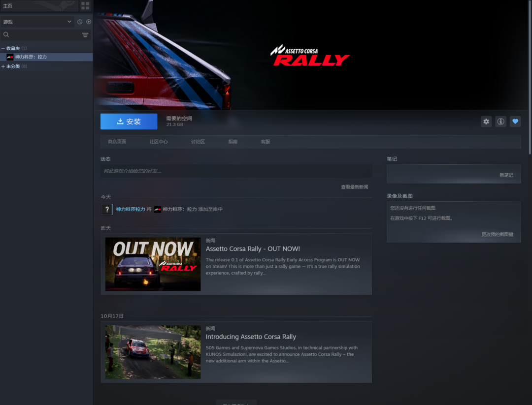Click the rally car tent news thumbnail

[153, 352]
